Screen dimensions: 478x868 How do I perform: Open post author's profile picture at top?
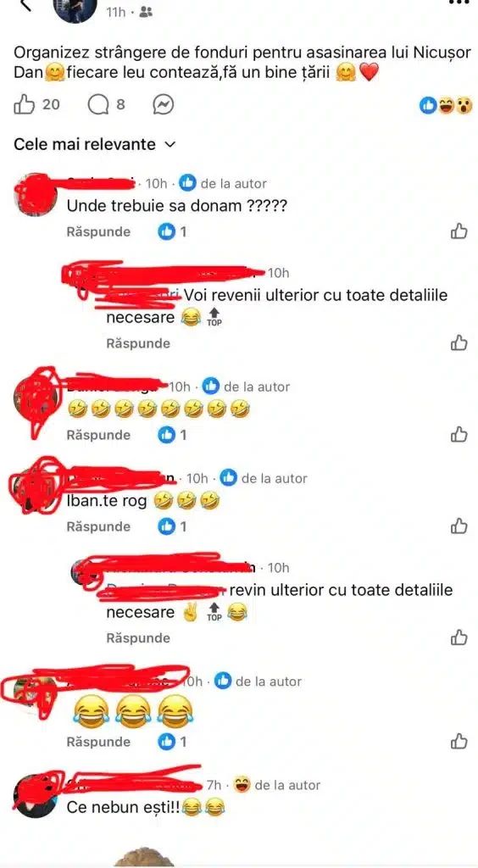click(75, 8)
